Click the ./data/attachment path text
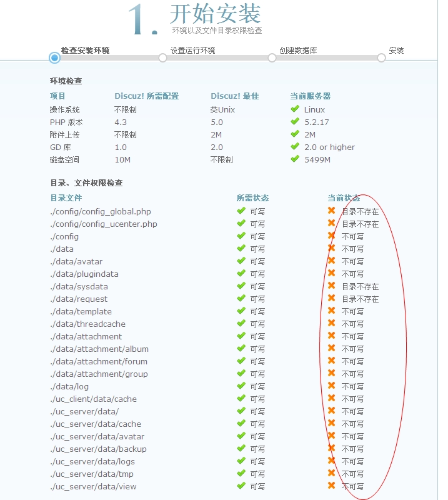This screenshot has width=448, height=500. tap(86, 336)
